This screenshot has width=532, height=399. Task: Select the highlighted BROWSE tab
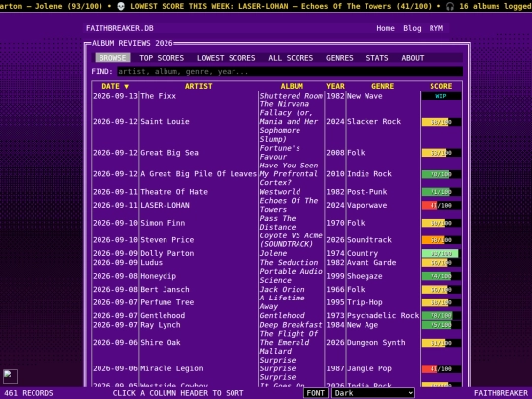(x=112, y=58)
